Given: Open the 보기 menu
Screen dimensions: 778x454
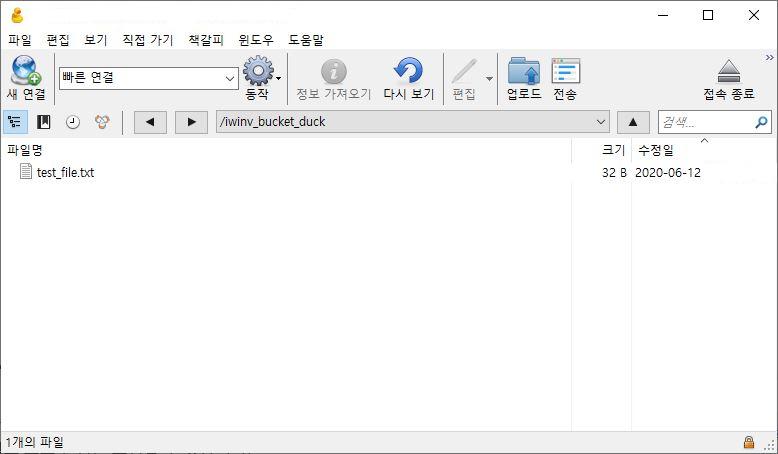Looking at the screenshot, I should coord(96,40).
